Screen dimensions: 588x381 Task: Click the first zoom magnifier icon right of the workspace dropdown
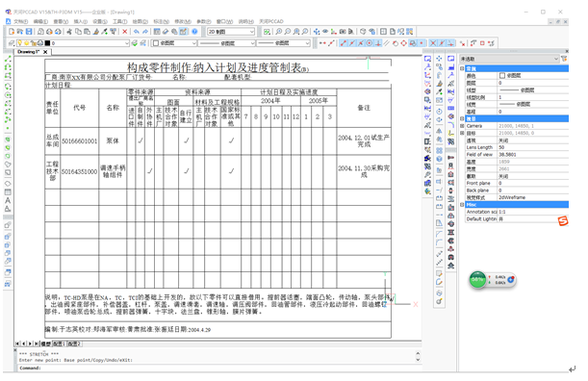point(279,32)
